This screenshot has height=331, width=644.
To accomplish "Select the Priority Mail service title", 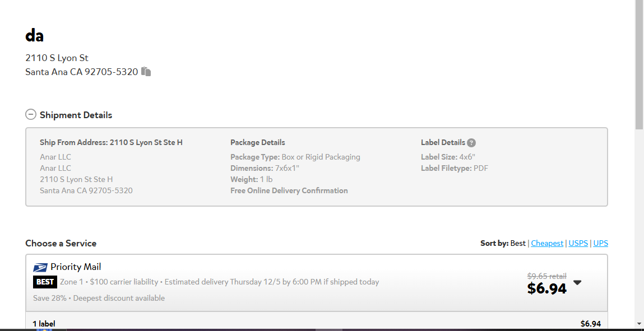I will click(76, 267).
